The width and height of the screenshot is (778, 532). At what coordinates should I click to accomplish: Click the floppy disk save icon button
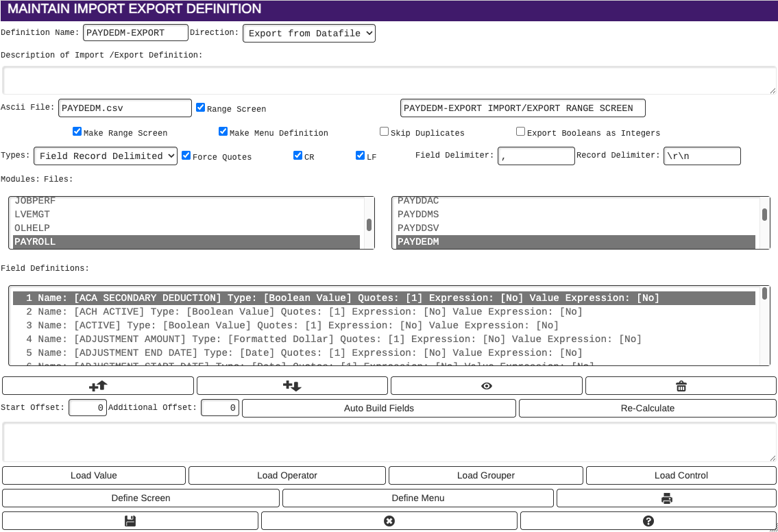coord(130,520)
